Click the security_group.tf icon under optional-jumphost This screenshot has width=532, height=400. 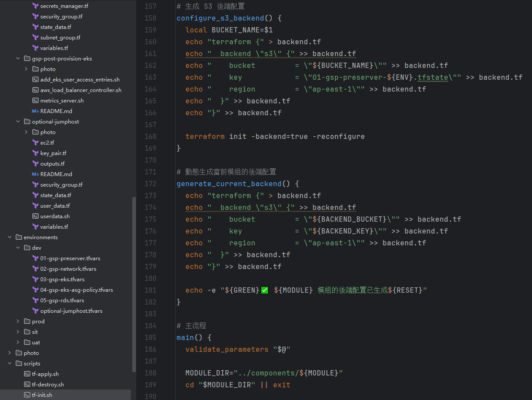35,185
